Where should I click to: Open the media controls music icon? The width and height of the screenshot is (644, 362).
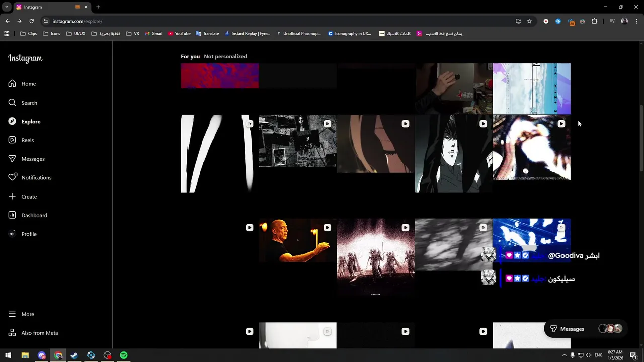click(612, 21)
